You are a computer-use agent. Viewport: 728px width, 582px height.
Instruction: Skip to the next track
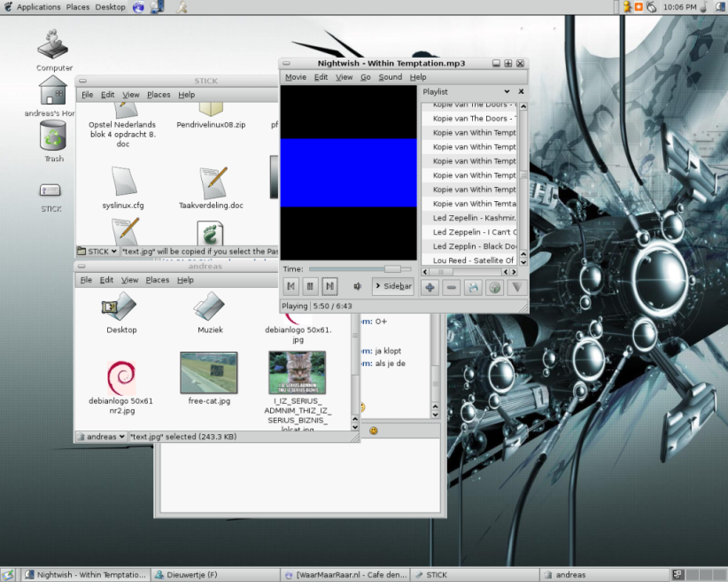click(x=329, y=286)
